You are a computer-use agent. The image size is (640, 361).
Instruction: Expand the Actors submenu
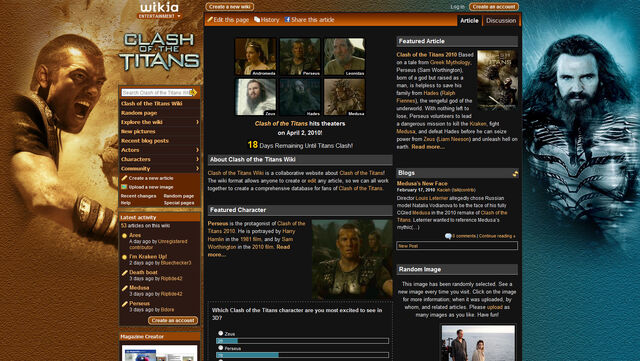click(198, 150)
